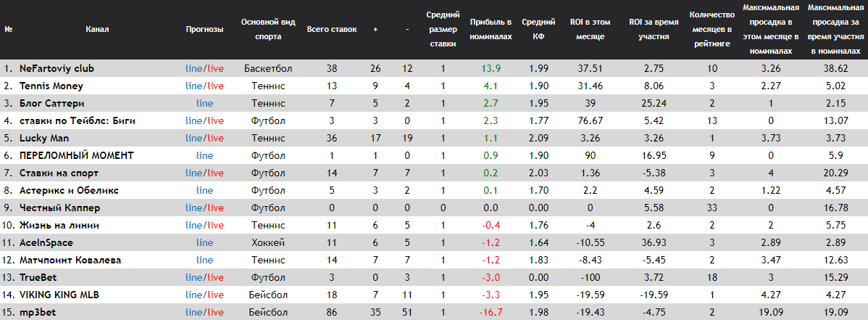Open the Tennis Money channel
This screenshot has height=320, width=868.
click(51, 86)
